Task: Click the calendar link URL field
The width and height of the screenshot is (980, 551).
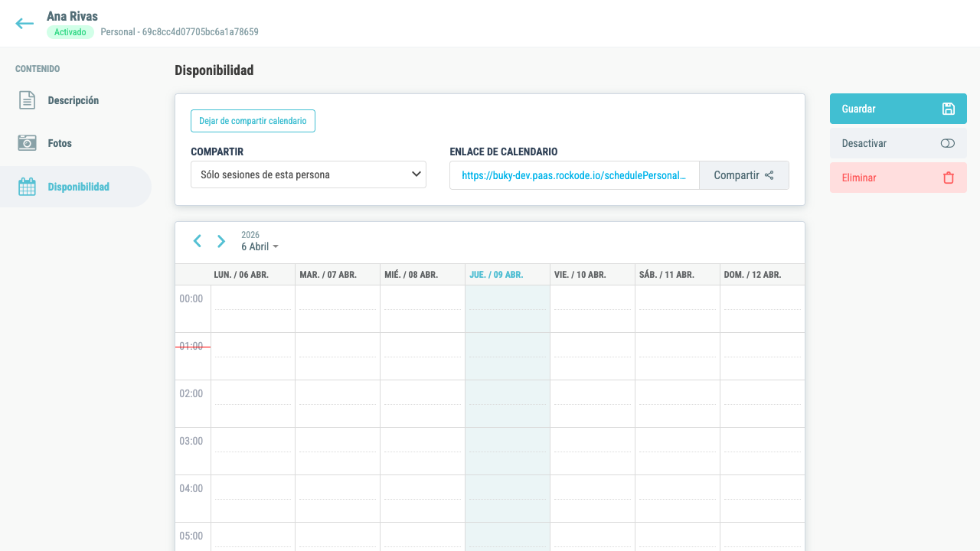Action: pos(574,175)
